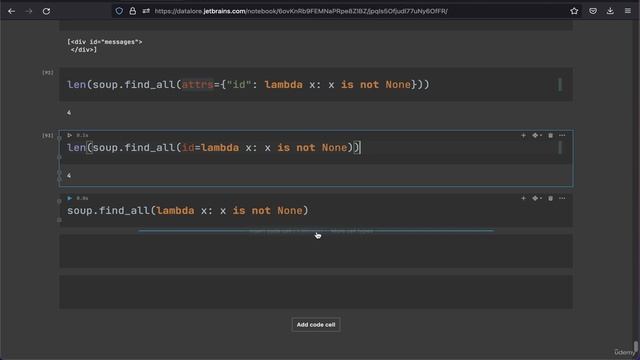Viewport: 640px width, 360px height.
Task: Click output value 4 below id=lambda cell
Action: click(x=69, y=175)
